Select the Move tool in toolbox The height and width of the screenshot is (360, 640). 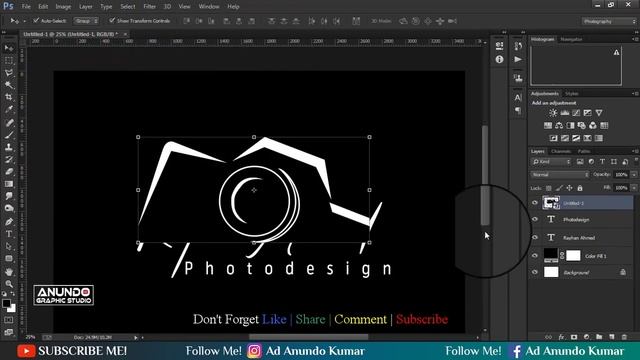pyautogui.click(x=9, y=48)
